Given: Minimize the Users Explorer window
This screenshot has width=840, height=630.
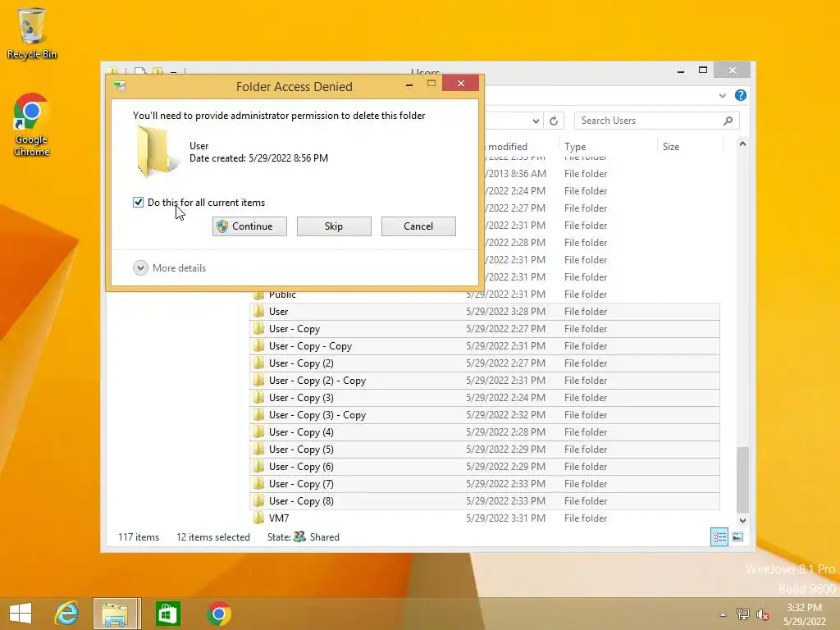Looking at the screenshot, I should pyautogui.click(x=680, y=71).
